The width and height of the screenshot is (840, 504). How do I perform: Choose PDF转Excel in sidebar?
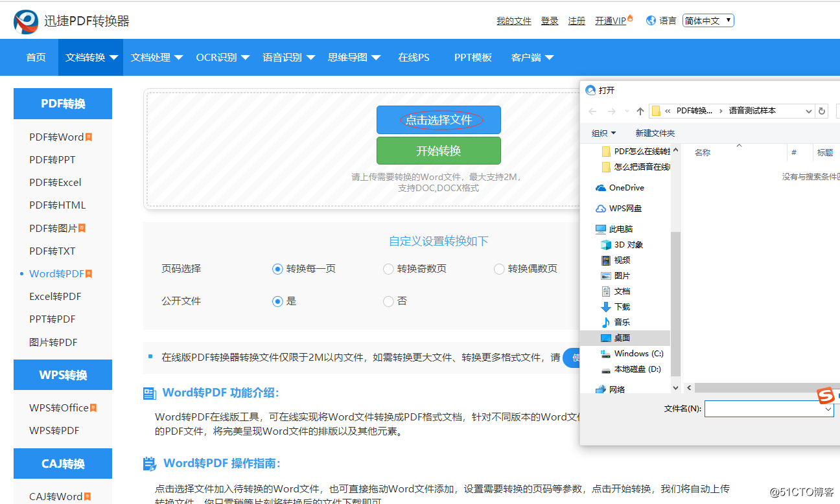(55, 183)
